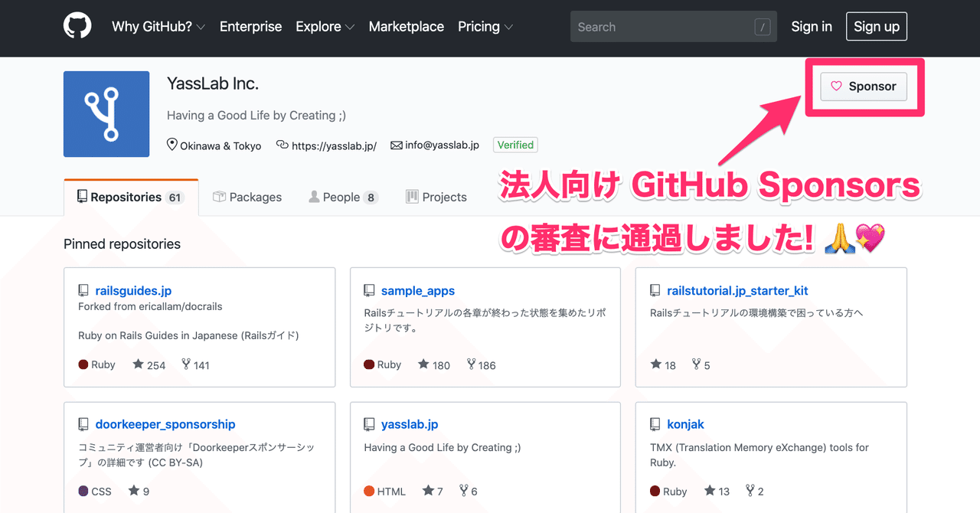Expand the Pricing dropdown menu

pyautogui.click(x=485, y=26)
